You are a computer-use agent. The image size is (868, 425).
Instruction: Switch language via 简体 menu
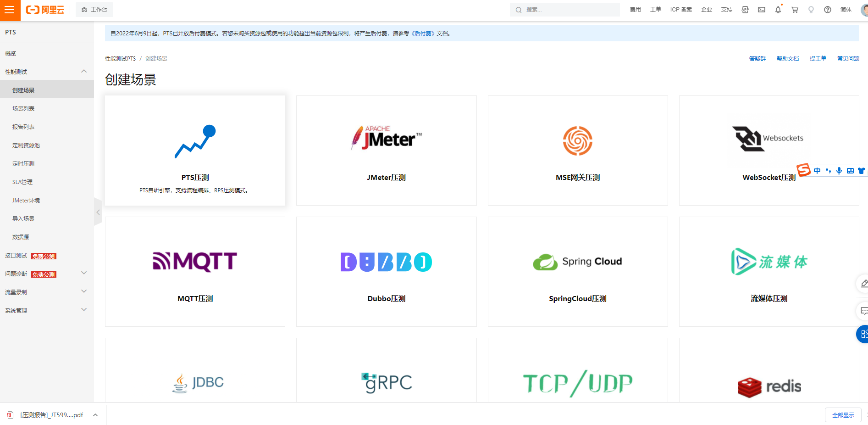[x=846, y=10]
